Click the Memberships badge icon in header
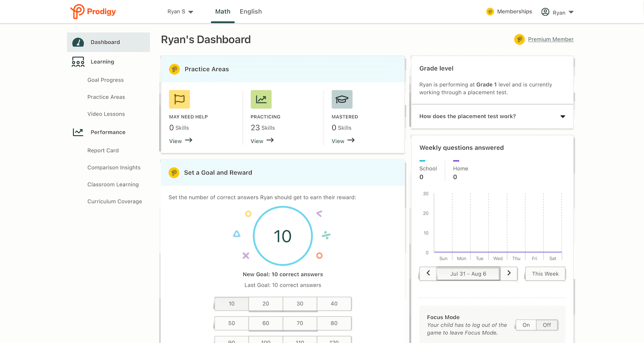Screen dimensions: 644x343 [x=490, y=12]
